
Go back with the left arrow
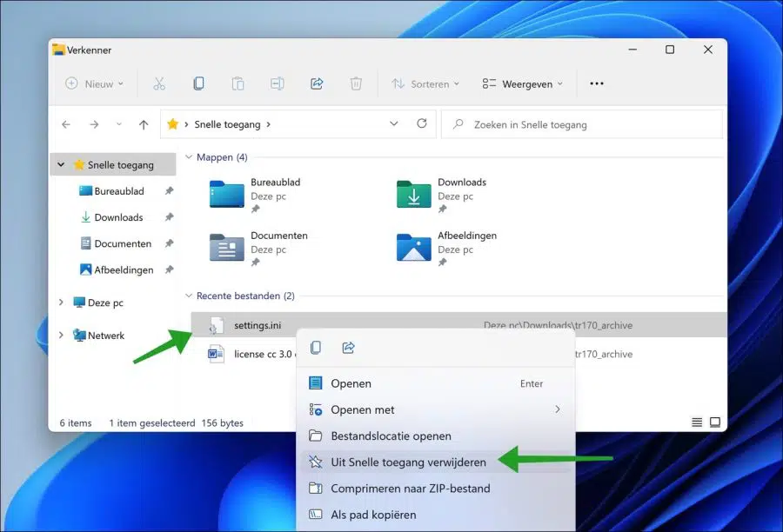pyautogui.click(x=66, y=124)
